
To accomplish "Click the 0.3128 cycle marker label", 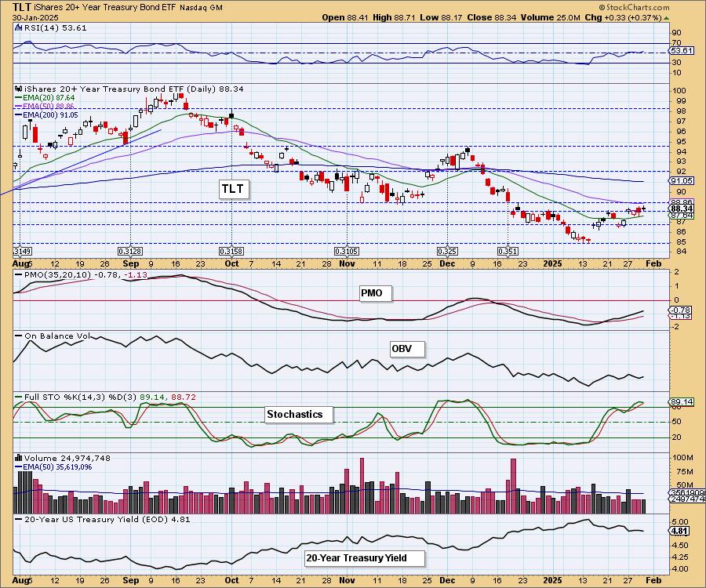I will pos(130,251).
